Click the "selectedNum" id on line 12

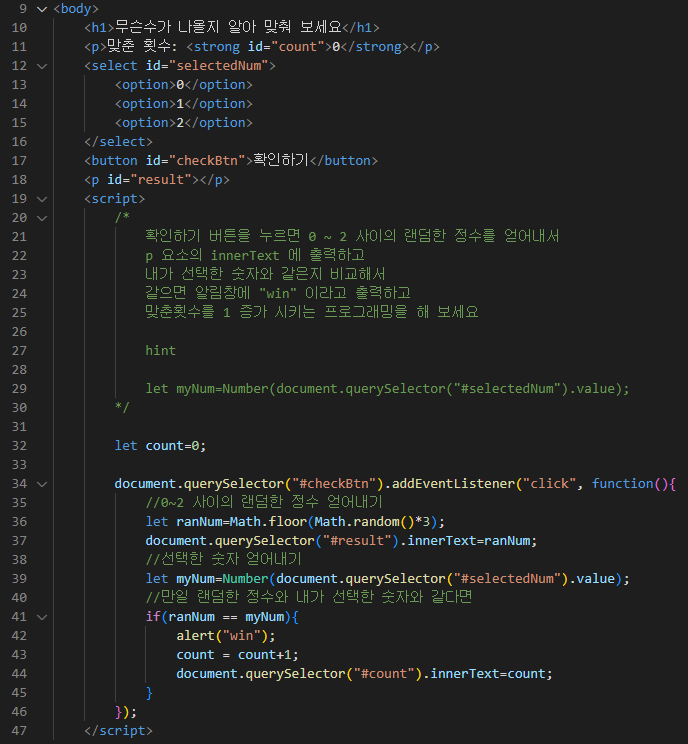point(218,65)
